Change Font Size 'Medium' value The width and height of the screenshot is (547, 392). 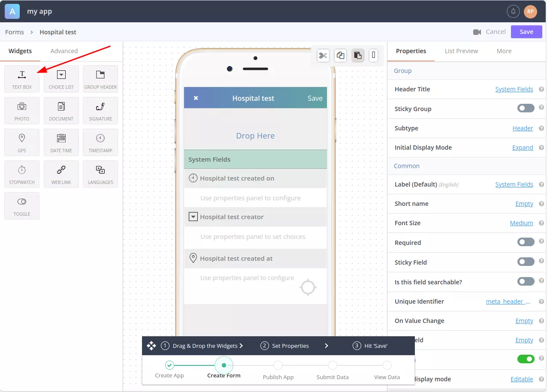[x=521, y=223]
